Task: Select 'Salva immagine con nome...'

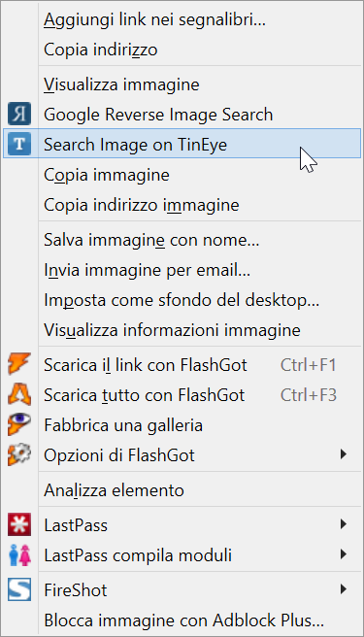Action: coord(182,240)
